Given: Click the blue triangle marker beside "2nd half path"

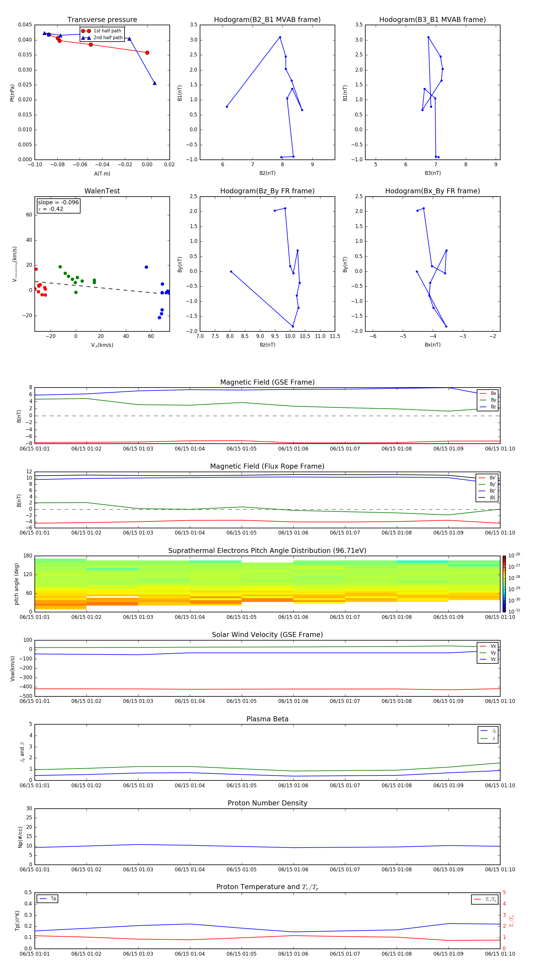Looking at the screenshot, I should coord(86,38).
